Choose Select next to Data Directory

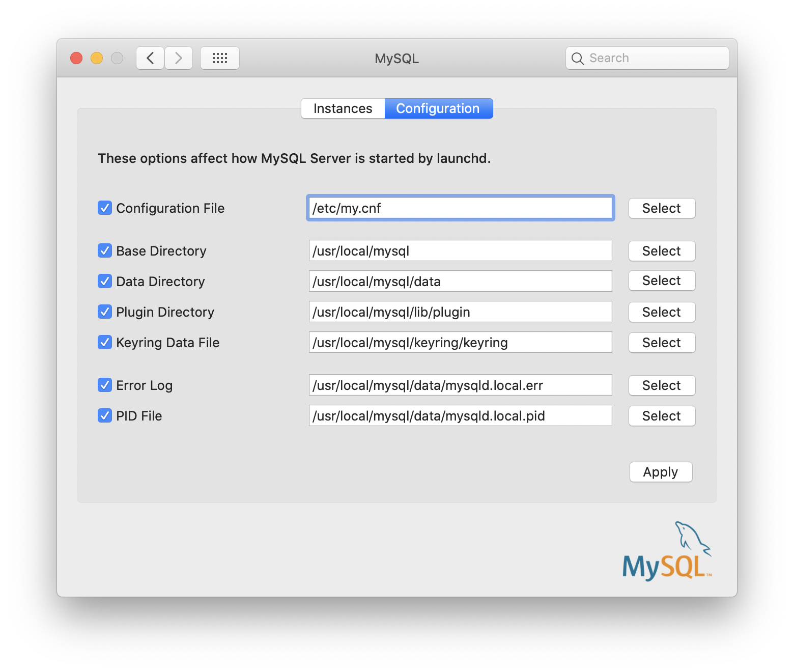point(662,281)
